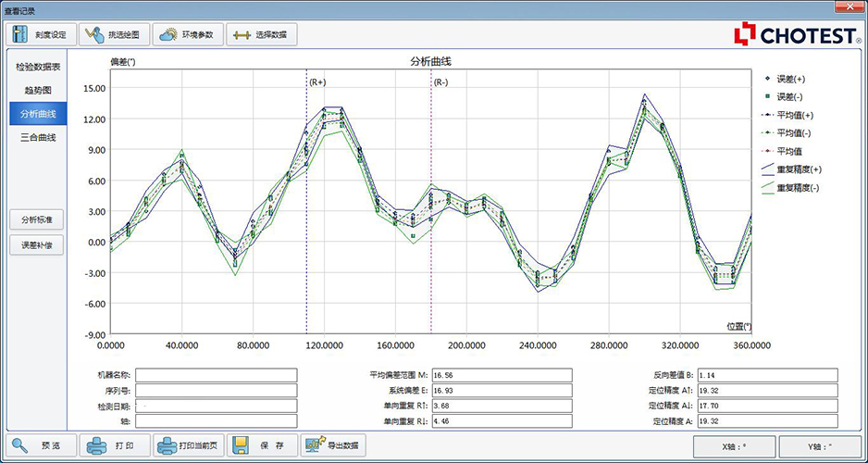Screen dimensions: 868x463
Task: Select the 三合曲线 tab
Action: click(37, 137)
